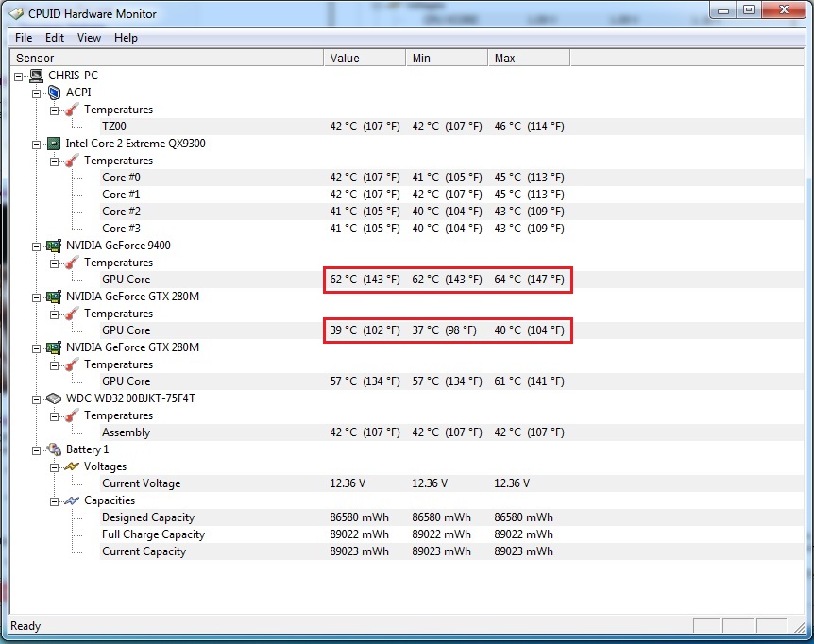The height and width of the screenshot is (644, 814).
Task: Collapse the Capacities node under Battery 1
Action: click(x=54, y=501)
